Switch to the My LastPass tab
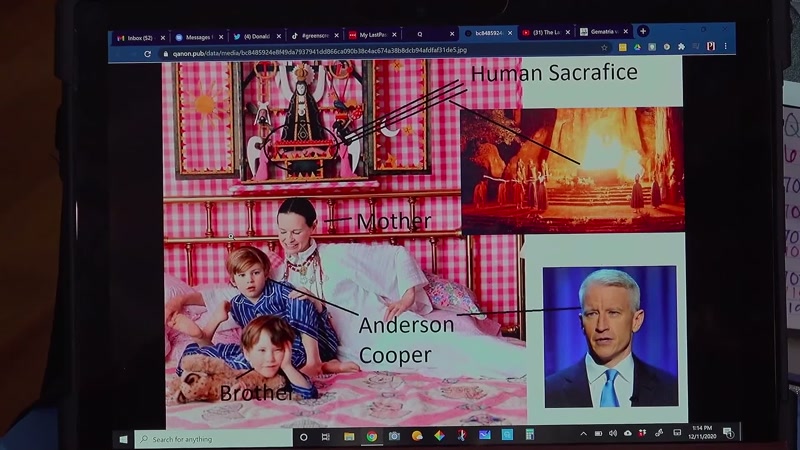 [x=371, y=35]
